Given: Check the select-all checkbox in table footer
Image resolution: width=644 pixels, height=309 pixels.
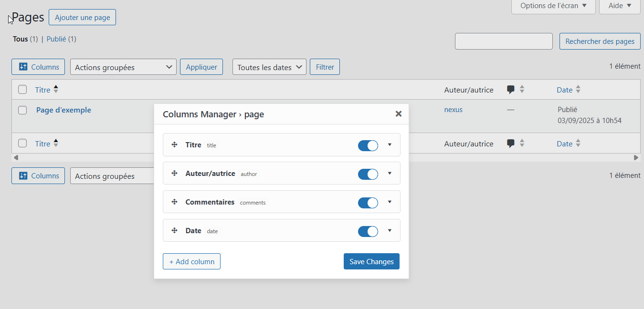Looking at the screenshot, I should (x=22, y=143).
